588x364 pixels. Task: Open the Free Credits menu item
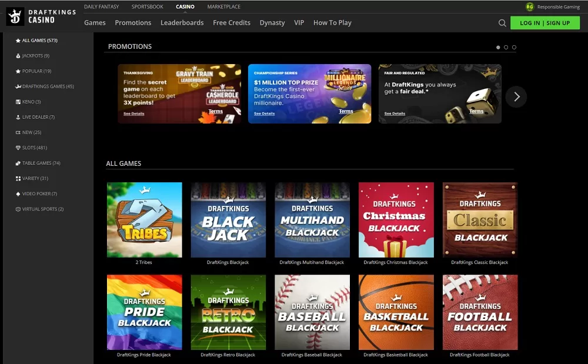click(x=232, y=23)
